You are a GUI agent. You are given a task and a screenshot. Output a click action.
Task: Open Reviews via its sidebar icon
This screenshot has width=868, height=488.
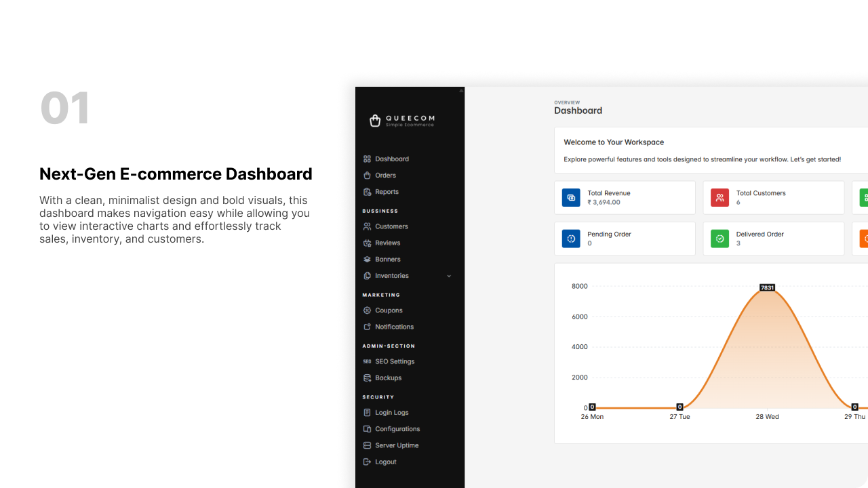click(367, 243)
